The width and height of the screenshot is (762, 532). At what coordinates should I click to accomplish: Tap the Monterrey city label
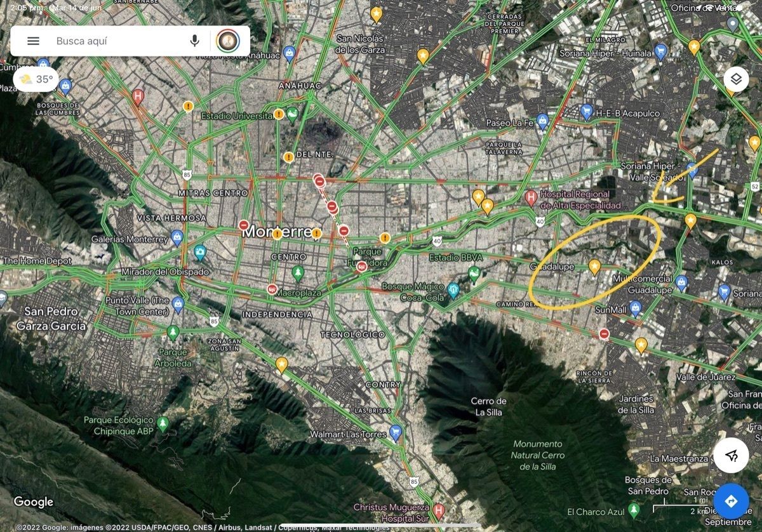pos(279,232)
